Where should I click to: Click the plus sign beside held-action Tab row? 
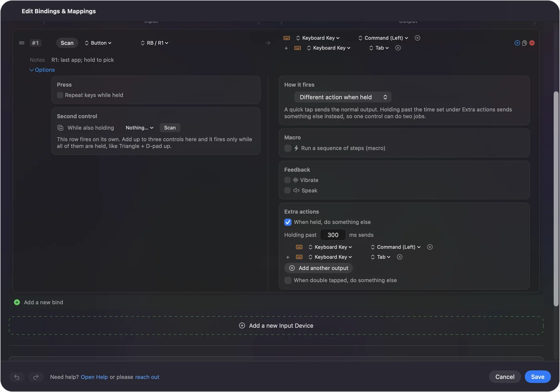pos(288,257)
